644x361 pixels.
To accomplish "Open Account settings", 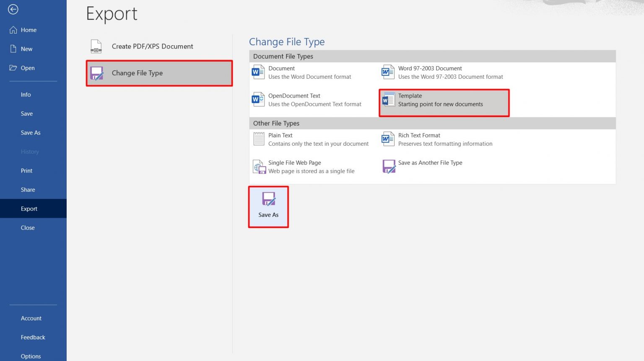I will coord(31,318).
